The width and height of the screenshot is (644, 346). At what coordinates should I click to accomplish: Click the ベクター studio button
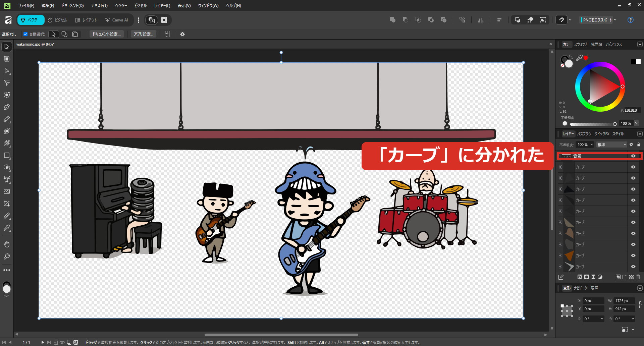[x=31, y=20]
